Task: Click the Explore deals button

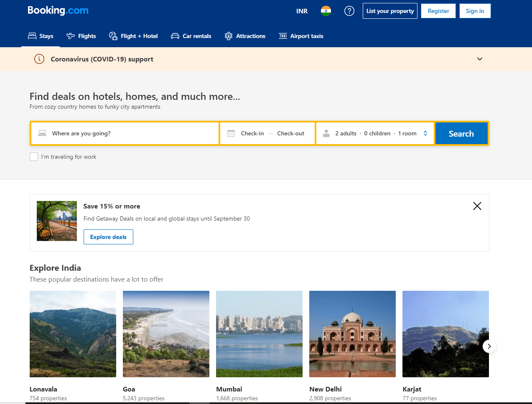Action: click(x=108, y=237)
